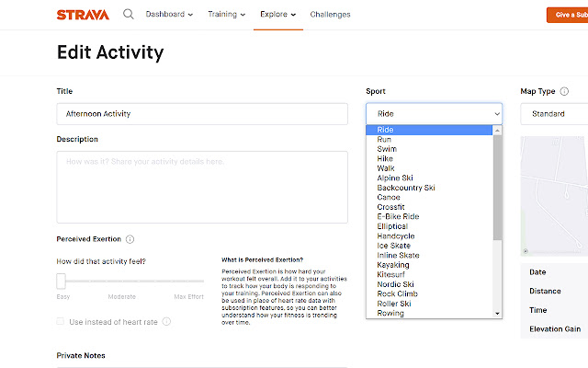
Task: Go to Challenges in the top navigation
Action: 330,15
